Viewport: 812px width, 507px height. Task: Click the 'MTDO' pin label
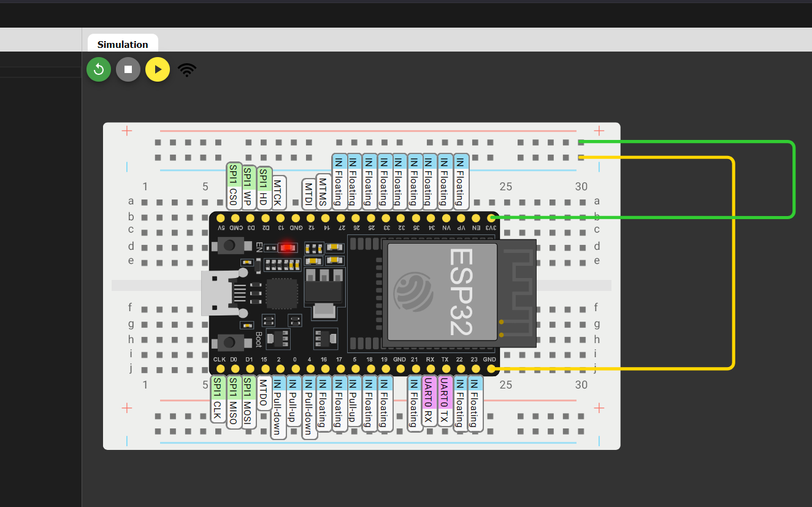point(263,393)
